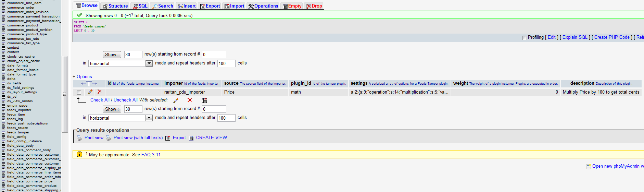Open the lower horizontal mode dropdown
Viewport: 644px width, 192px height.
(x=121, y=118)
